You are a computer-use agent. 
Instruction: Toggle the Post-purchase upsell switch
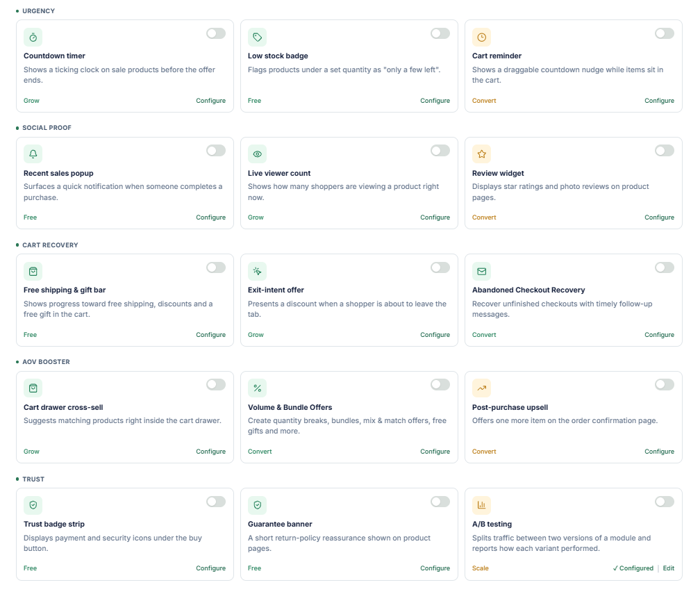[665, 385]
